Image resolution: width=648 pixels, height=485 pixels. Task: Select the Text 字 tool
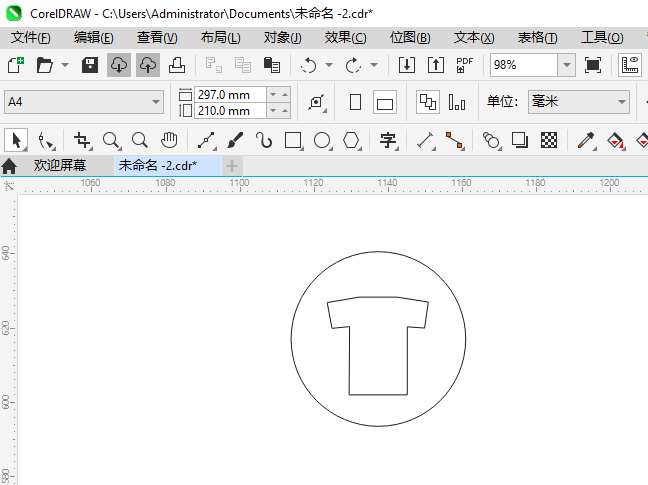[x=389, y=140]
